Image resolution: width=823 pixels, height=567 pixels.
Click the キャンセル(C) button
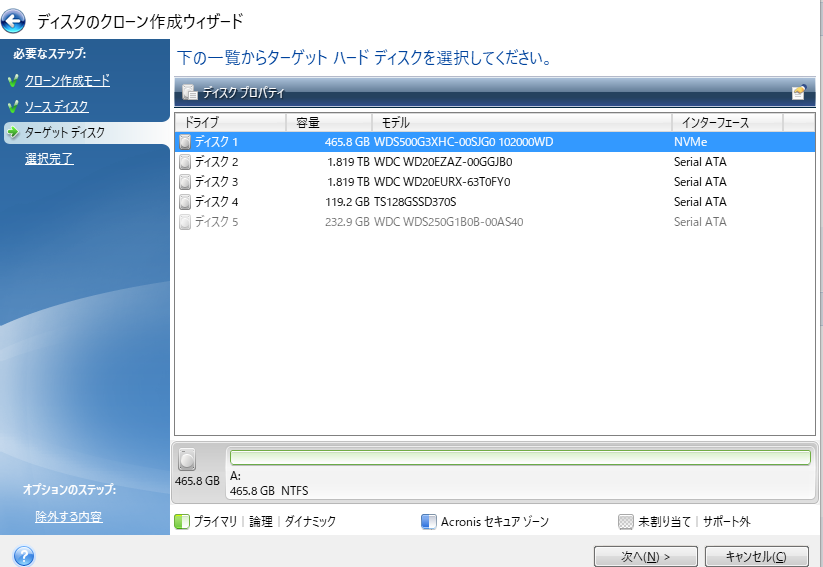click(x=756, y=556)
